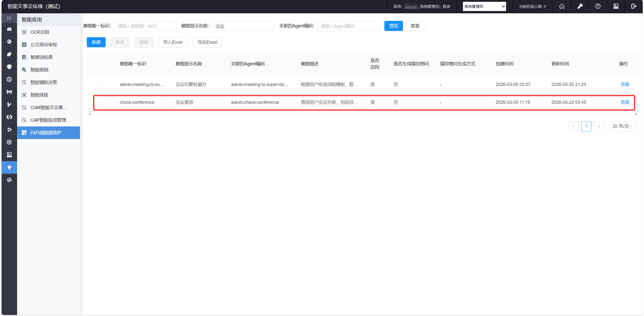Select 问办通数据维护 menu item
This screenshot has width=644, height=316.
click(49, 133)
